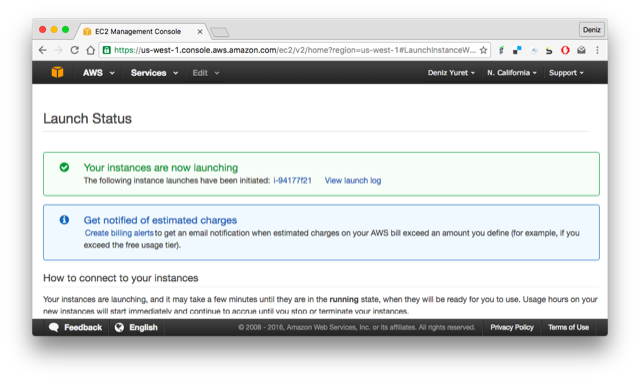Click the macOS green maximize button
The image size is (640, 382).
[65, 29]
